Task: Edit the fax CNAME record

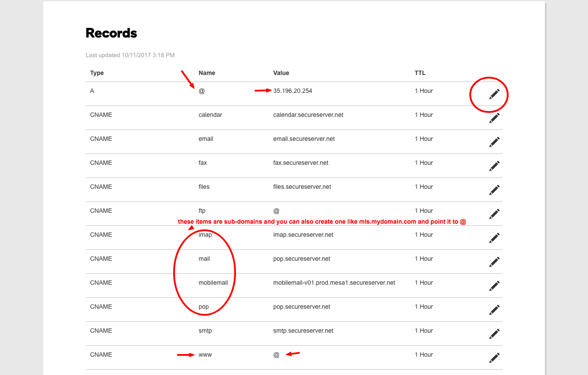Action: [494, 166]
